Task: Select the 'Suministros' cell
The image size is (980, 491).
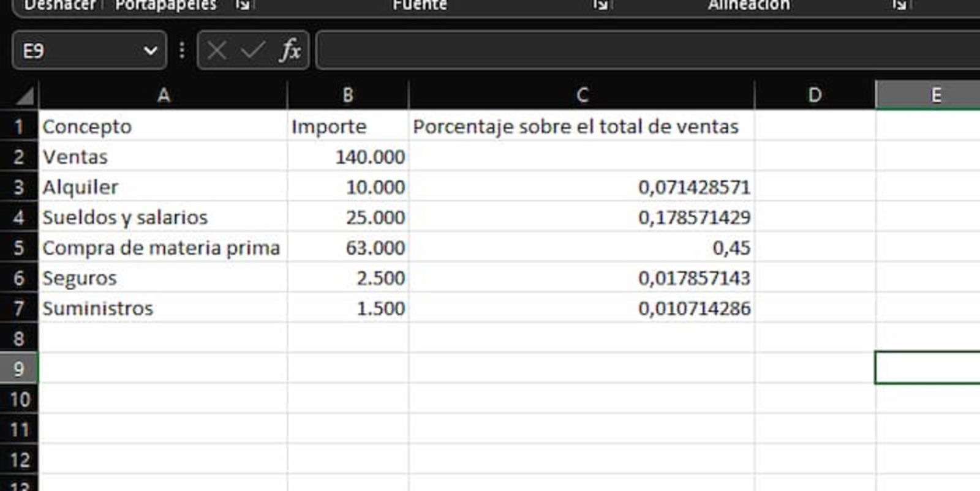Action: point(163,308)
